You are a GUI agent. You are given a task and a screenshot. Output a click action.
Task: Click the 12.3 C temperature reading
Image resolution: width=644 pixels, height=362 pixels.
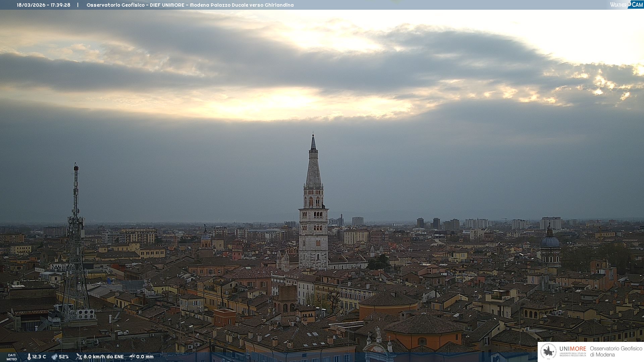[x=39, y=357]
